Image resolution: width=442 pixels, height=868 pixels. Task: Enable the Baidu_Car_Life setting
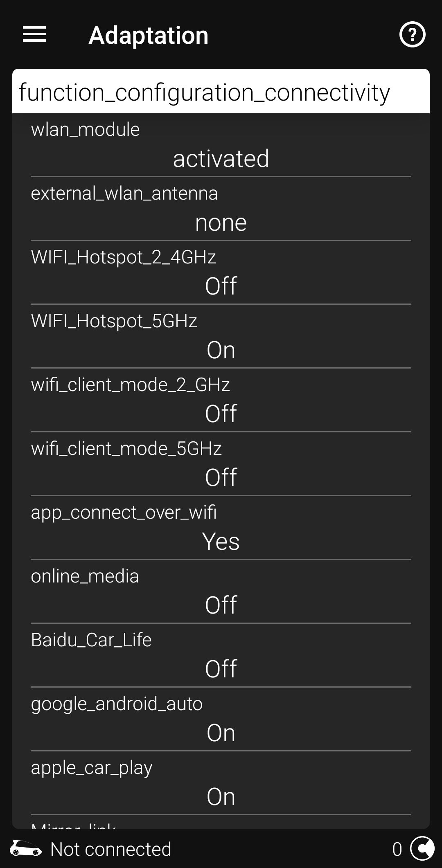click(x=221, y=669)
